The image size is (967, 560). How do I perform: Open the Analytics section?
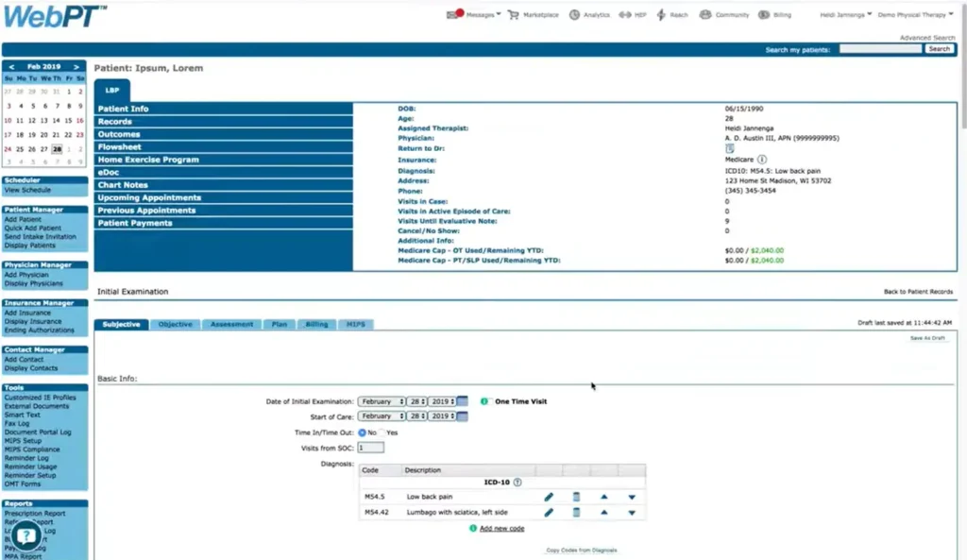590,14
